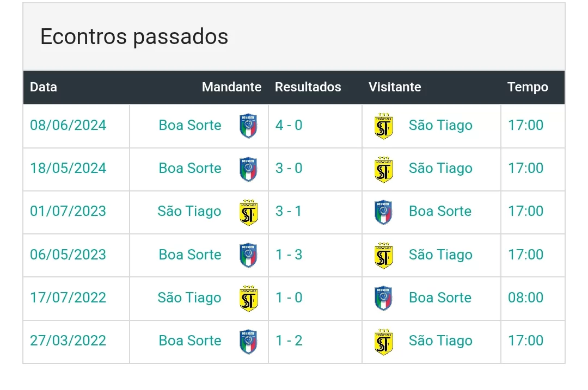
Task: Click the 08:00 match time
Action: [525, 298]
